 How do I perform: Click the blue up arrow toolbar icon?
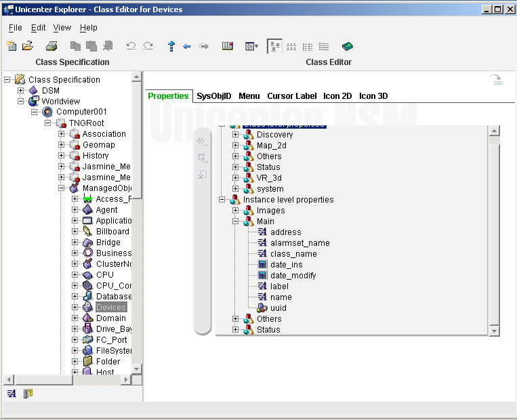(171, 46)
